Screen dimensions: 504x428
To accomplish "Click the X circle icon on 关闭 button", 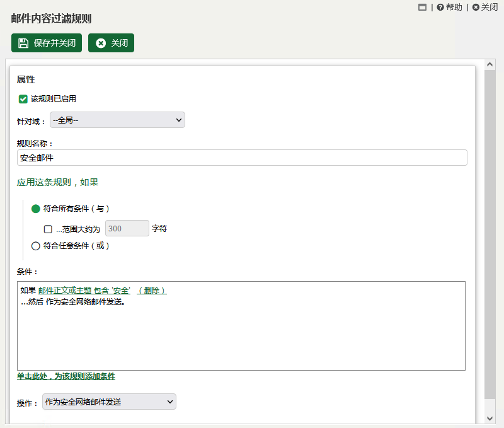I will (101, 43).
